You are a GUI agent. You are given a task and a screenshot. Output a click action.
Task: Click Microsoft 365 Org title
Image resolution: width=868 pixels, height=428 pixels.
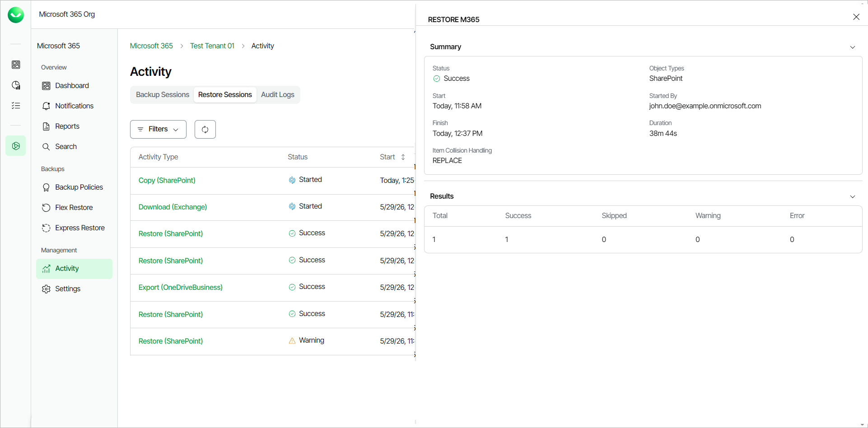[67, 14]
